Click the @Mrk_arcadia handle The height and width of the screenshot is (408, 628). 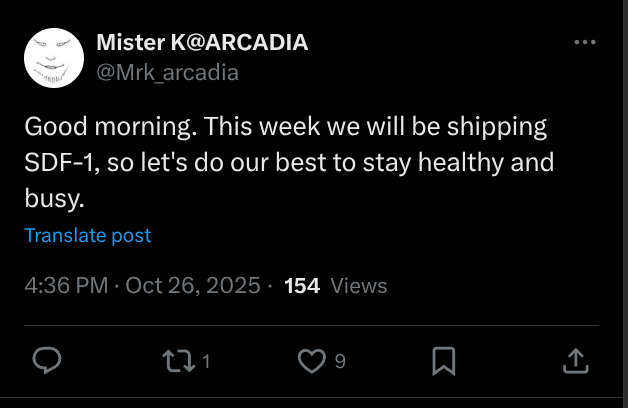167,72
